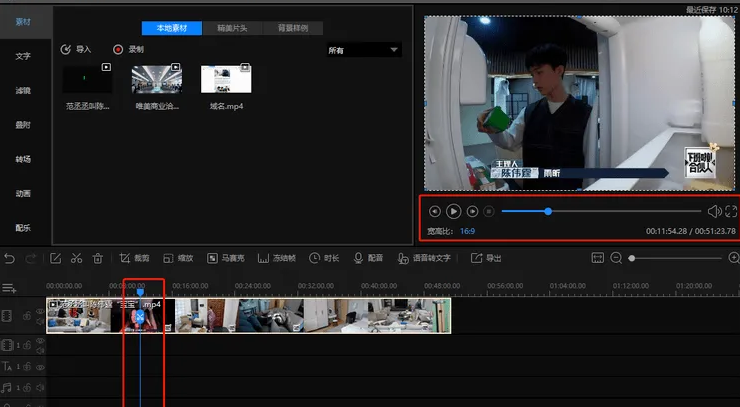740x407 pixels.
Task: Change the 16:9 aspect ratio
Action: pos(467,231)
